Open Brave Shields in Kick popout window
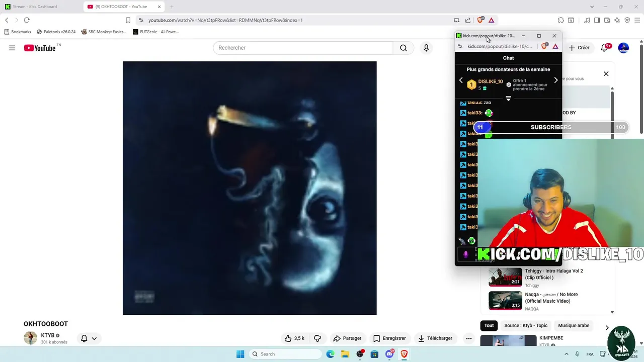The height and width of the screenshot is (362, 644). (544, 46)
